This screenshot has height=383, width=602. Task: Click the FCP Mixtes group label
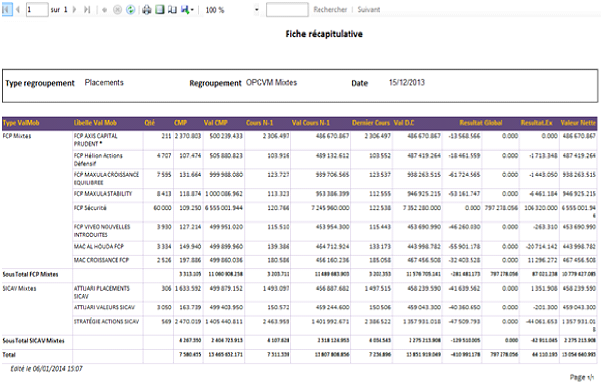pos(17,136)
